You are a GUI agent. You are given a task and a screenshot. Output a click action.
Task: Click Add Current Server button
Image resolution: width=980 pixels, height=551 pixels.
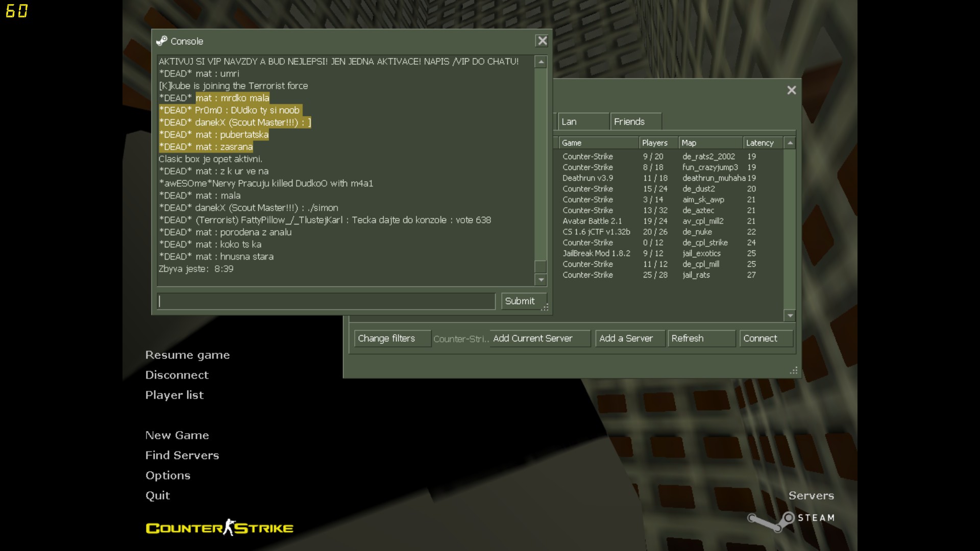pyautogui.click(x=540, y=338)
